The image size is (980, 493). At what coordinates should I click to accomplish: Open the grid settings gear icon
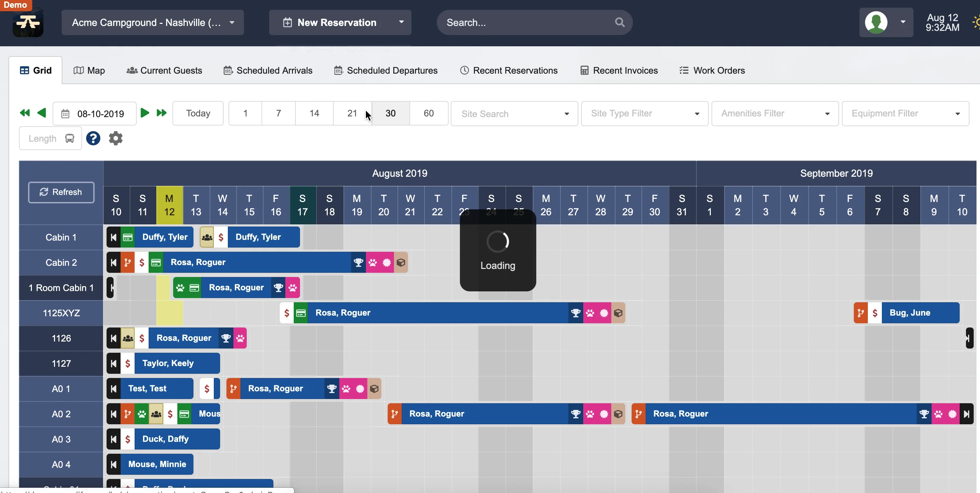pos(116,138)
